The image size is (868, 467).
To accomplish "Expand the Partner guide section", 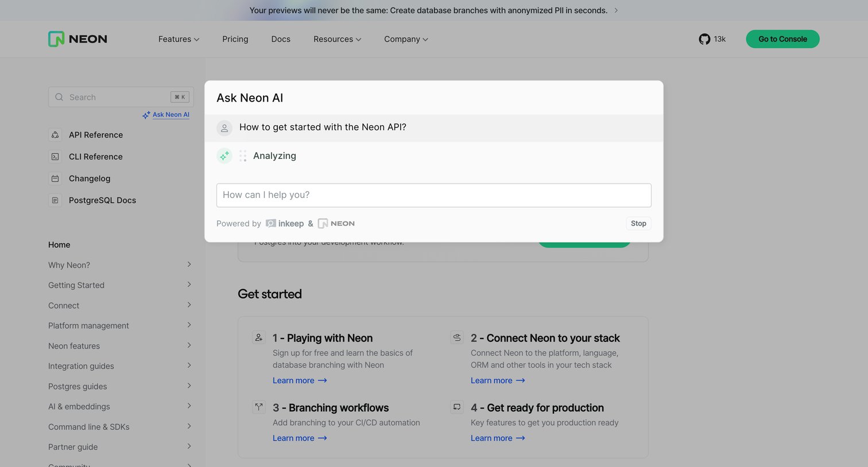I will 189,446.
